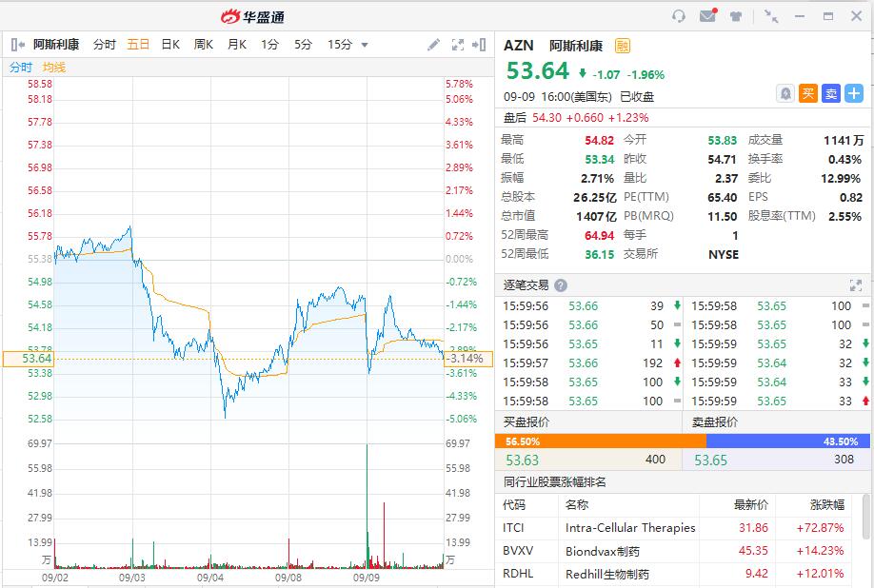Click the 同行业股票涨幅排名 heading
This screenshot has height=588, width=874.
point(555,481)
